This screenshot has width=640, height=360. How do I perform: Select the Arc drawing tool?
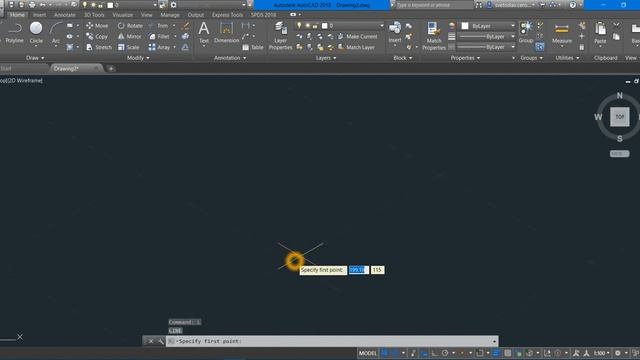(x=56, y=33)
